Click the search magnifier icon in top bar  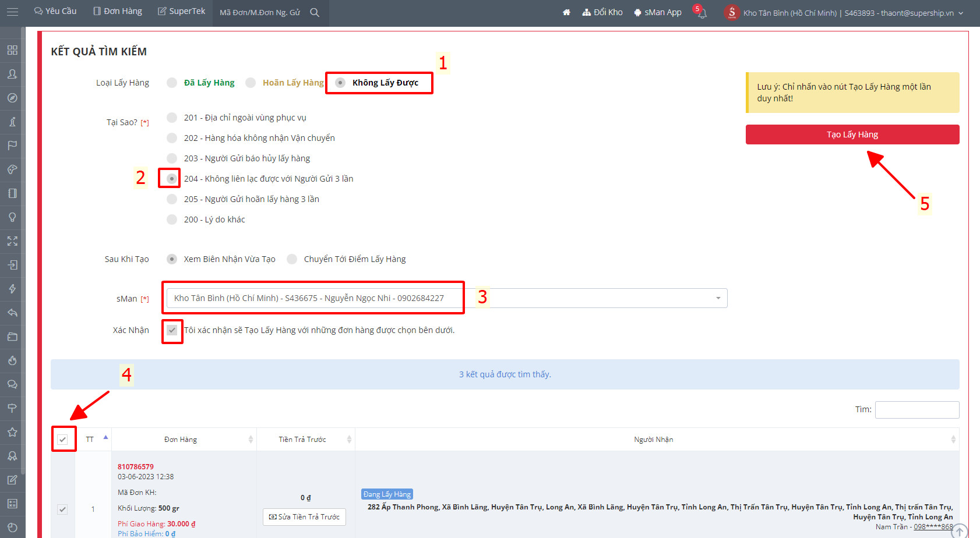click(x=315, y=12)
